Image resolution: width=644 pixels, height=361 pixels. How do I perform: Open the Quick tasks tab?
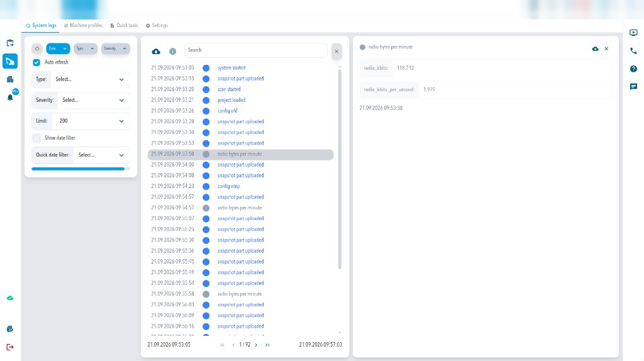point(124,25)
